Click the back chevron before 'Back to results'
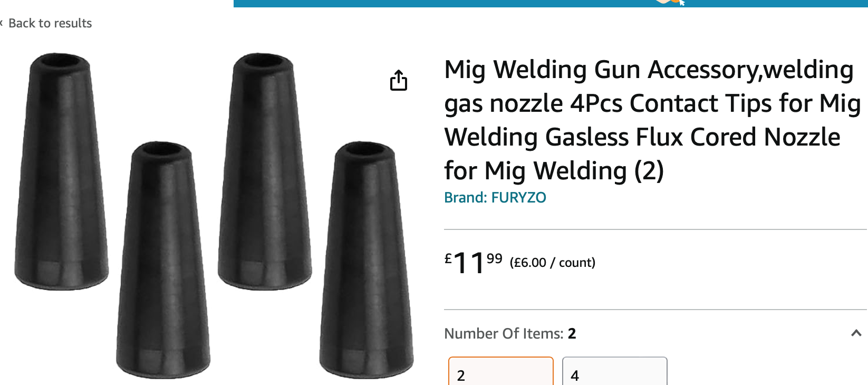Screen dimensions: 868x385 click(x=2, y=23)
